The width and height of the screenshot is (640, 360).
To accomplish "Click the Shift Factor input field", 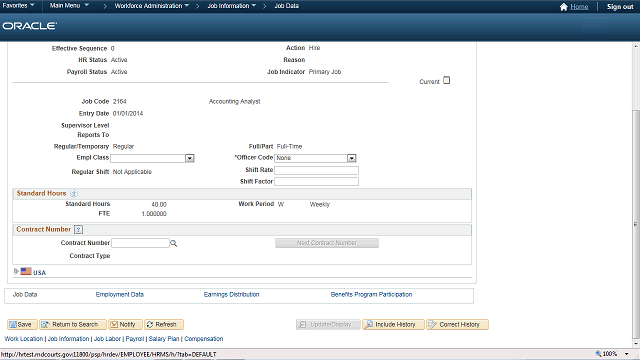I will (316, 182).
